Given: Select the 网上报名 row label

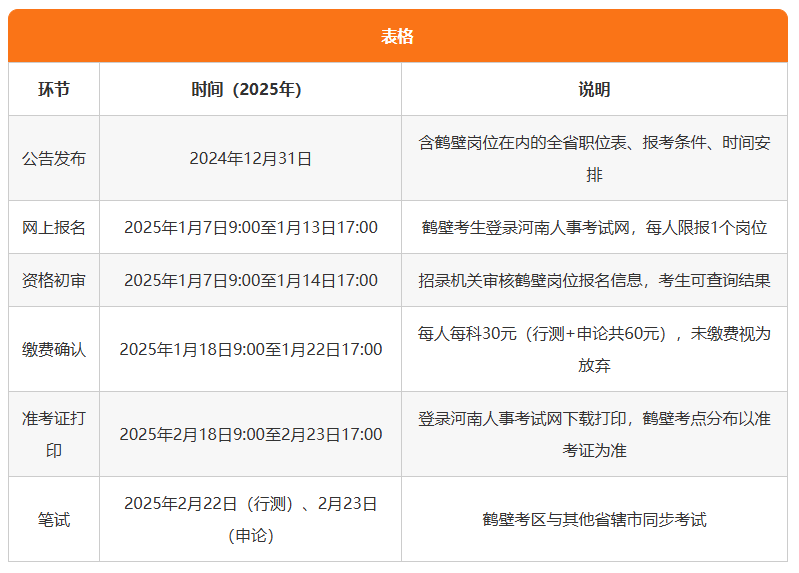Looking at the screenshot, I should (x=54, y=227).
